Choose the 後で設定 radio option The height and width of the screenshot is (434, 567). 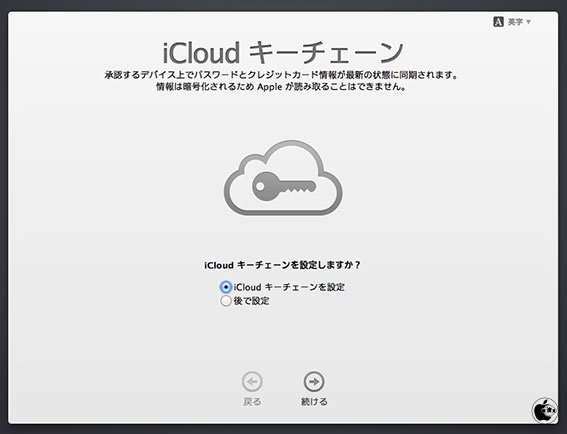(226, 301)
